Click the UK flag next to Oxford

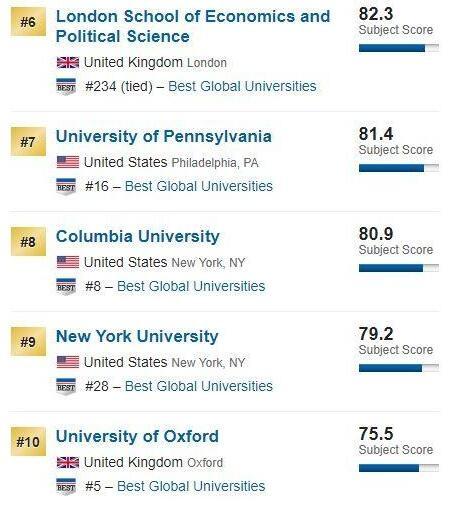(x=68, y=462)
